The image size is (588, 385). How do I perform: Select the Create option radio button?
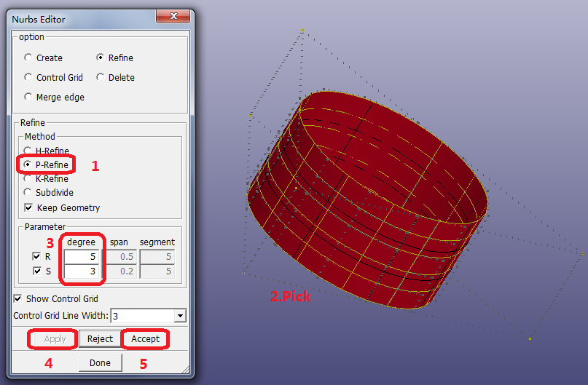(x=28, y=57)
